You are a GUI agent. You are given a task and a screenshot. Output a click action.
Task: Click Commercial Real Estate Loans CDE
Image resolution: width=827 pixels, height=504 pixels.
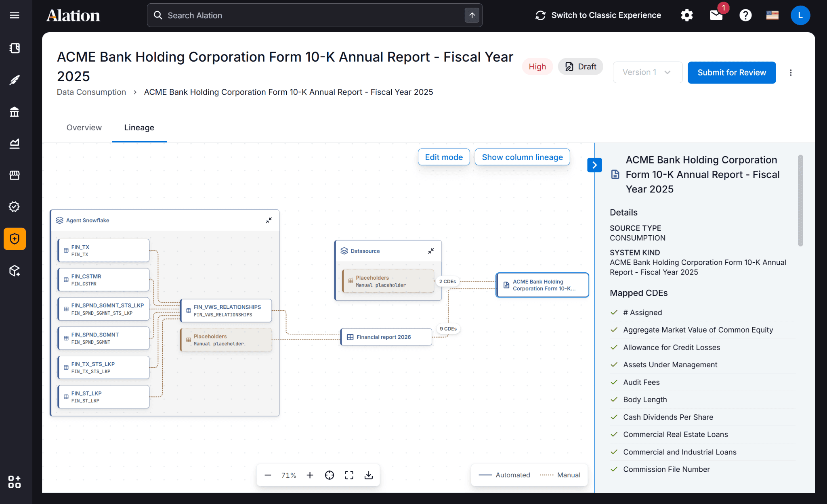click(x=676, y=435)
